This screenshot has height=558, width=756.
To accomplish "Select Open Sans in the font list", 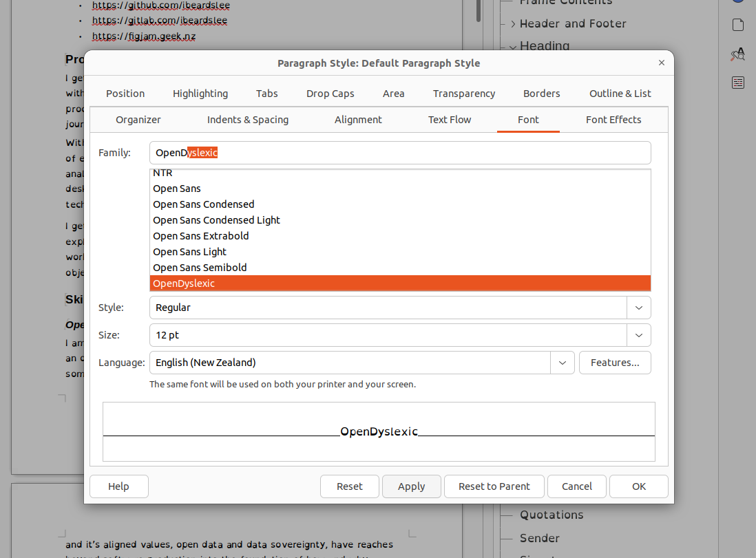I will coord(176,188).
